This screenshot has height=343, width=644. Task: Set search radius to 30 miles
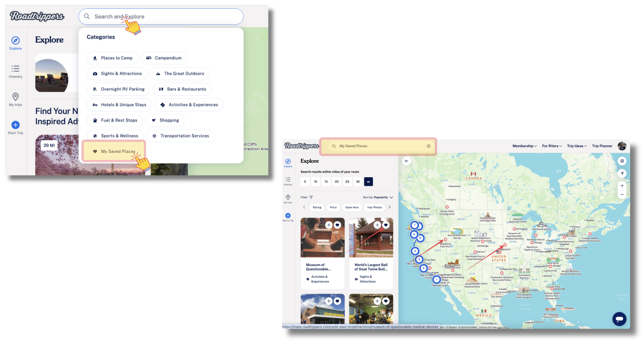[358, 182]
